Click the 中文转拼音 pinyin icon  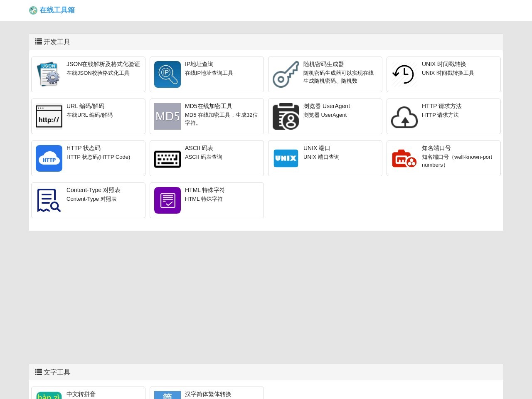tap(49, 395)
